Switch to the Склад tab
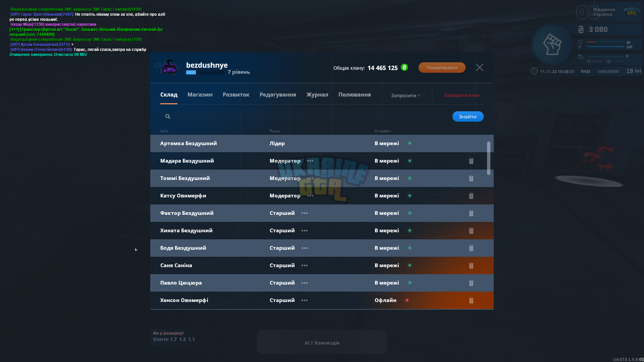 click(x=169, y=95)
